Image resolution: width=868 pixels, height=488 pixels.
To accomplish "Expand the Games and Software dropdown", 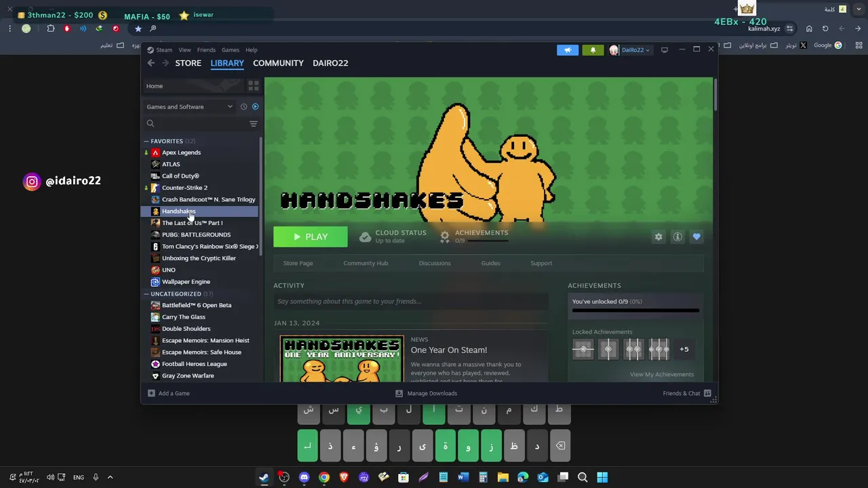I will point(189,106).
